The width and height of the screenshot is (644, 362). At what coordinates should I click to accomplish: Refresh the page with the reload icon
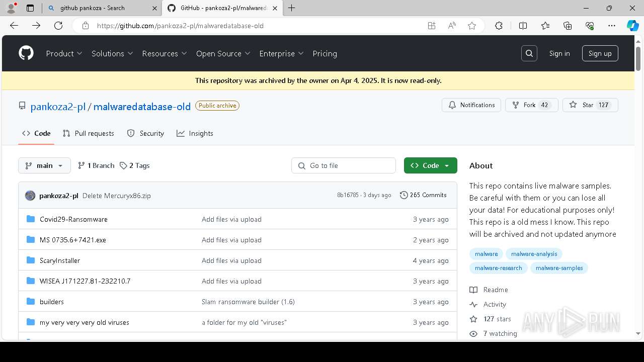click(x=58, y=26)
